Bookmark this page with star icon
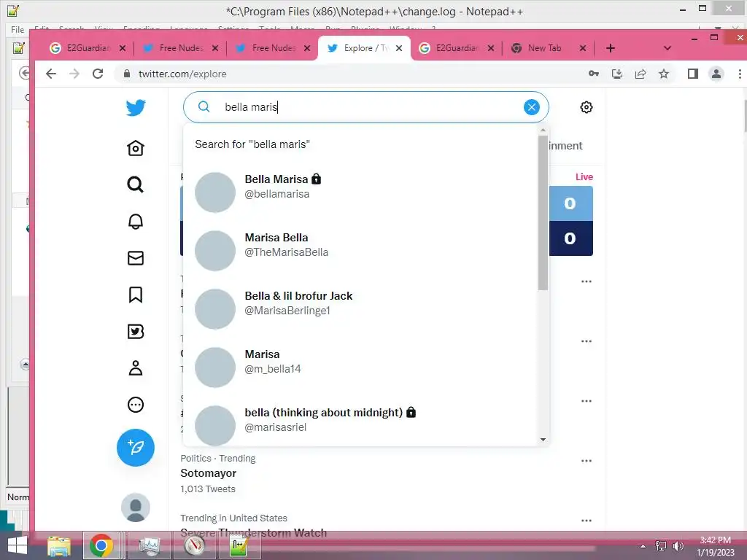747x560 pixels. tap(664, 74)
